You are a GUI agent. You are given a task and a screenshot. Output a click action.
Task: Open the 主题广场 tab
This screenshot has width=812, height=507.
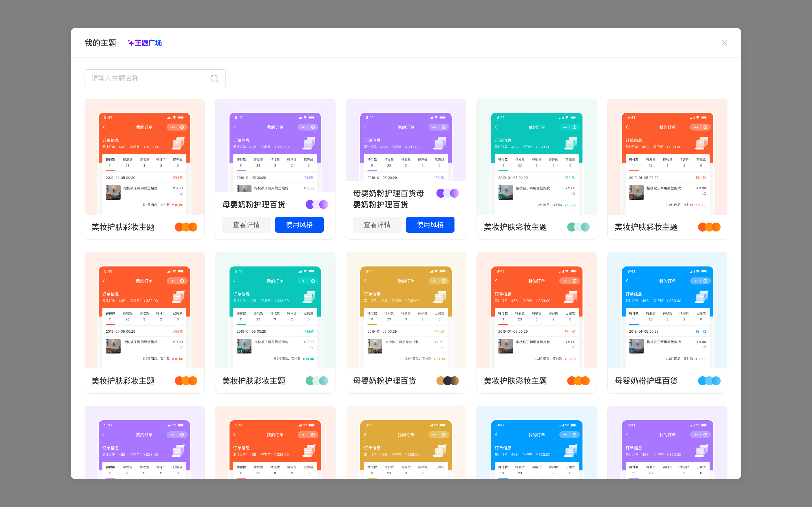148,43
